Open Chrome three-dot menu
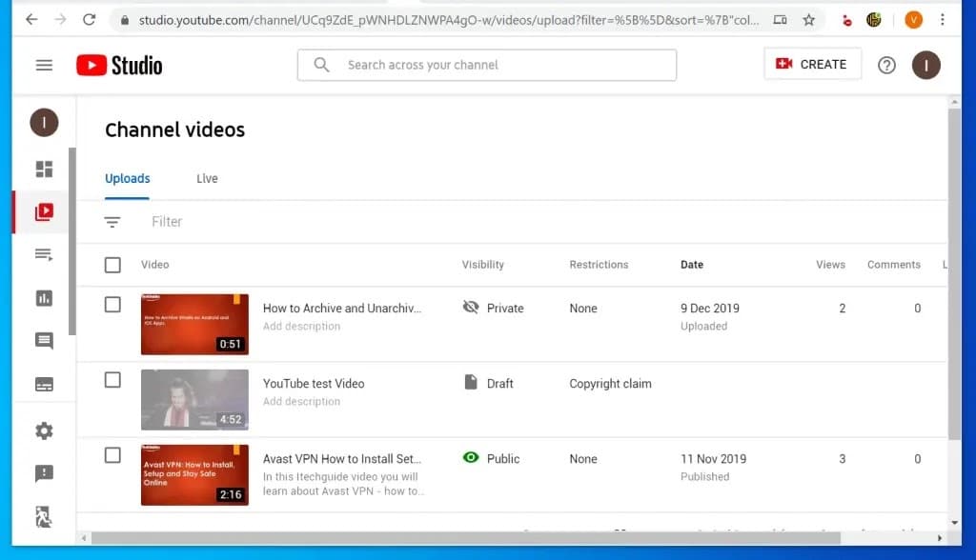Screen dimensions: 976x560 click(943, 20)
